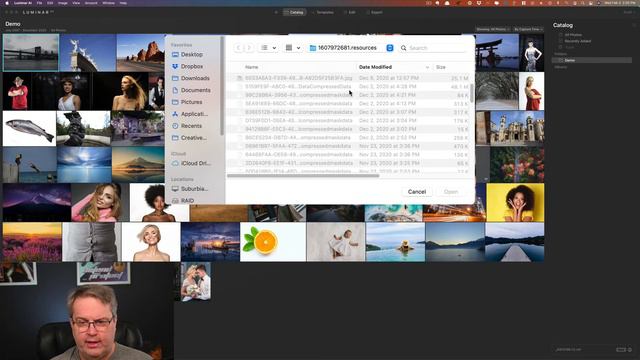The image size is (640, 360).
Task: Open item grouping dropdown in dialog
Action: [x=293, y=48]
